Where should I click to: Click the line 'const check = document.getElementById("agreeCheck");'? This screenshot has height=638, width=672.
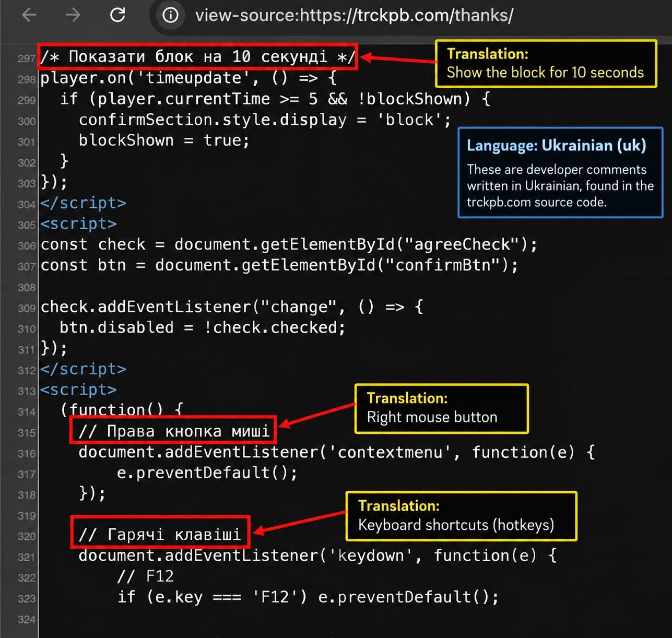[x=289, y=244]
